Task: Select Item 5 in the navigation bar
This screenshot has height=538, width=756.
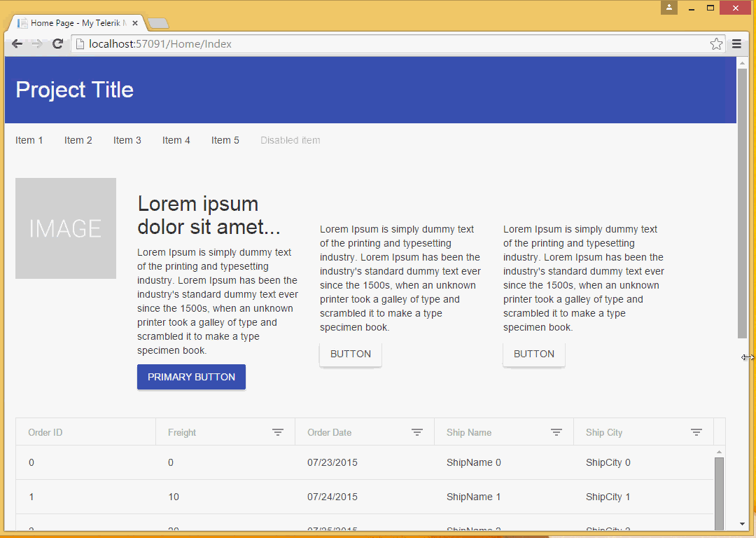Action: (225, 140)
